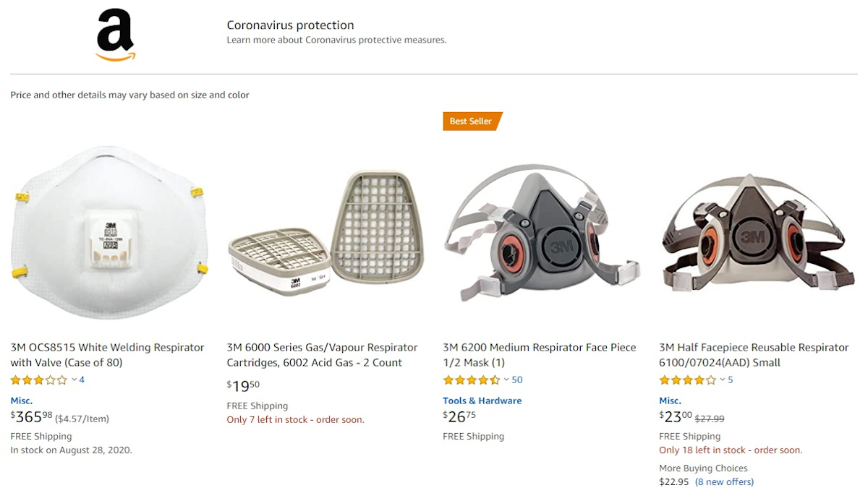Click the Best Seller badge
Viewport: 868px width, 488px height.
(471, 121)
